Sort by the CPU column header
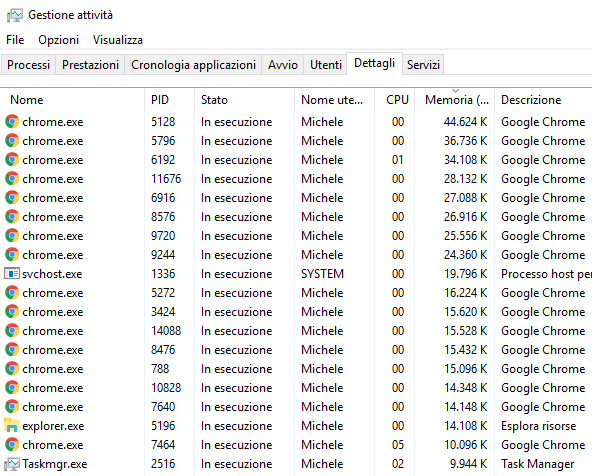 [x=395, y=100]
